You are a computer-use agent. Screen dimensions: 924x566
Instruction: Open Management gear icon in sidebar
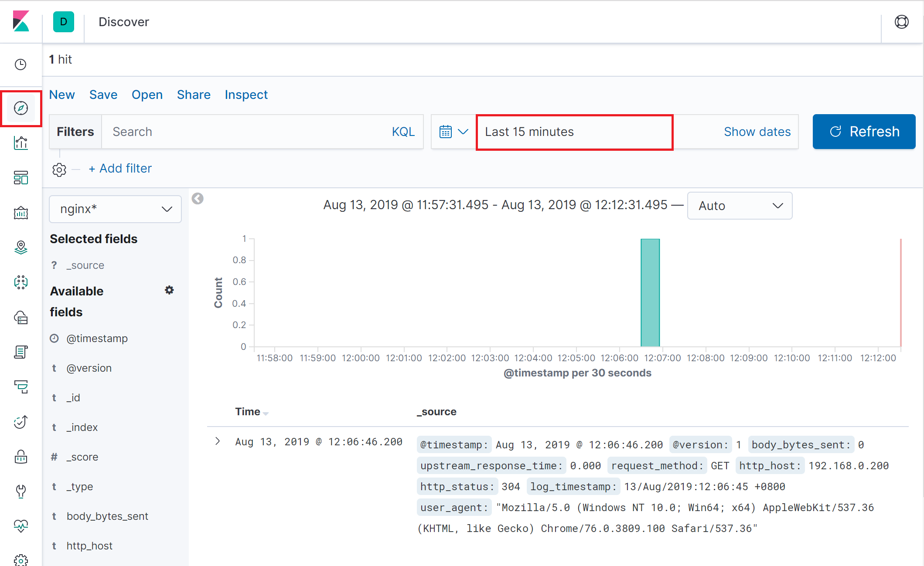[x=21, y=560]
